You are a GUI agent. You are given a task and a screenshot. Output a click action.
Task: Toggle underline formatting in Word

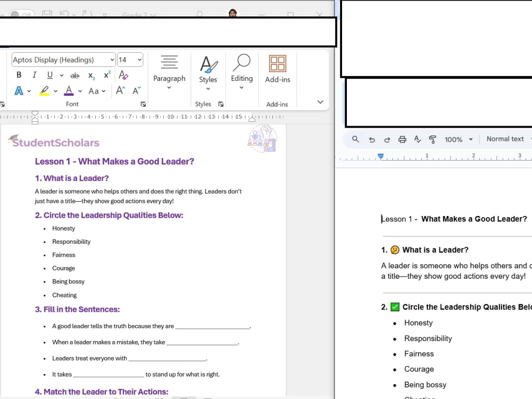[x=50, y=74]
